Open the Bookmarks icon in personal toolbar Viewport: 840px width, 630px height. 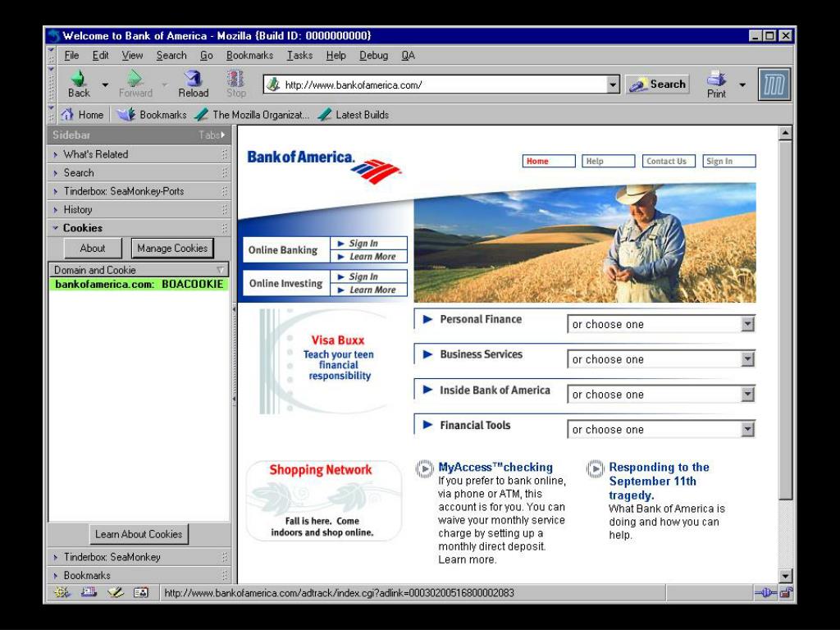126,115
